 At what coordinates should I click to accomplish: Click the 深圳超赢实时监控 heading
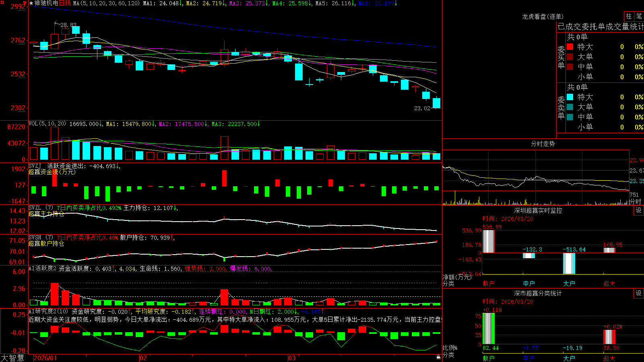538,210
